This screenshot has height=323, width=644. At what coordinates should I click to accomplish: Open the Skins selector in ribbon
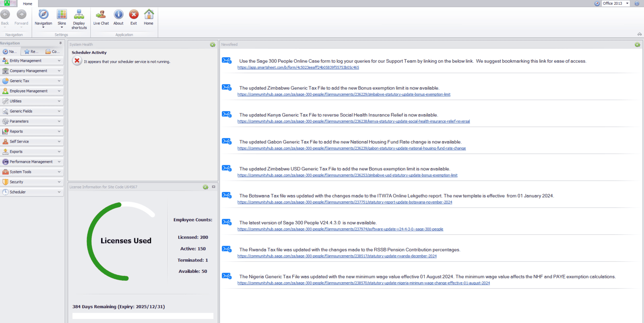(62, 19)
